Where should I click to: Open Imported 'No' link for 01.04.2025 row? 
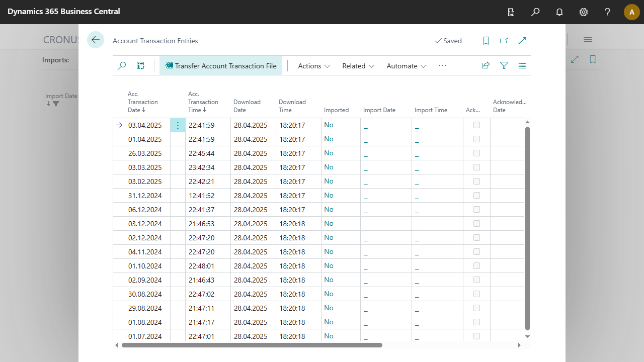pos(329,139)
